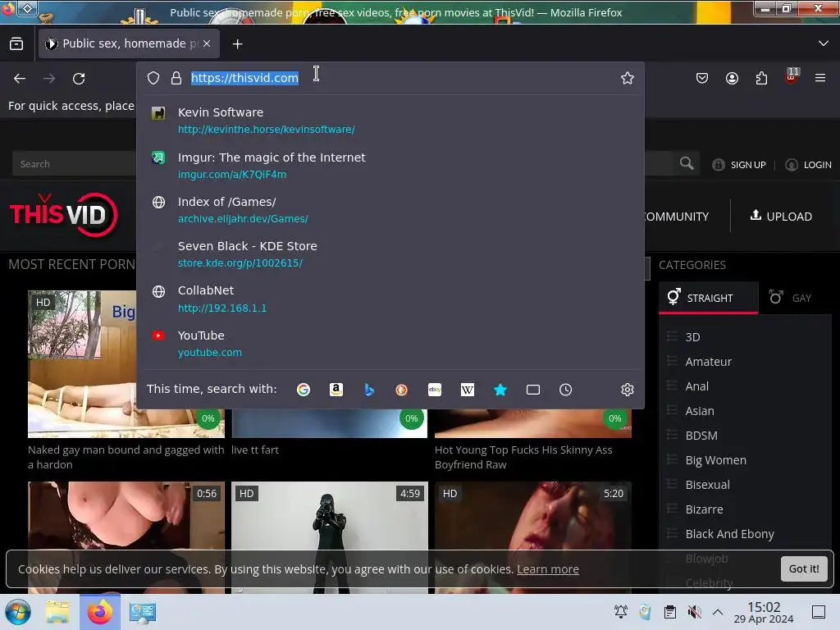Click the LOGIN link
The image size is (840, 630).
pos(808,164)
